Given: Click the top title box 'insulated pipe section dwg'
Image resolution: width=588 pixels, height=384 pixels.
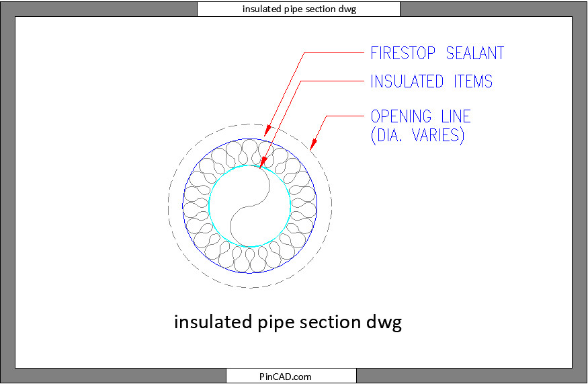Looking at the screenshot, I should pos(299,9).
